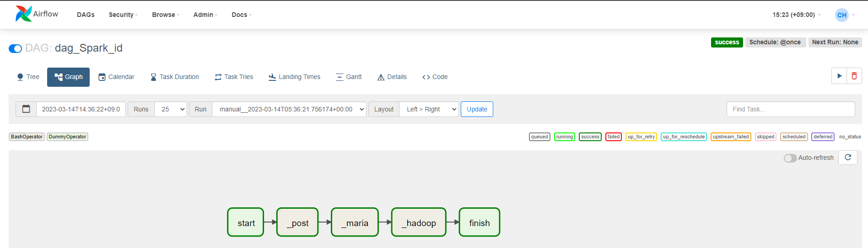Select the _post task node
Image resolution: width=868 pixels, height=248 pixels.
(x=297, y=222)
